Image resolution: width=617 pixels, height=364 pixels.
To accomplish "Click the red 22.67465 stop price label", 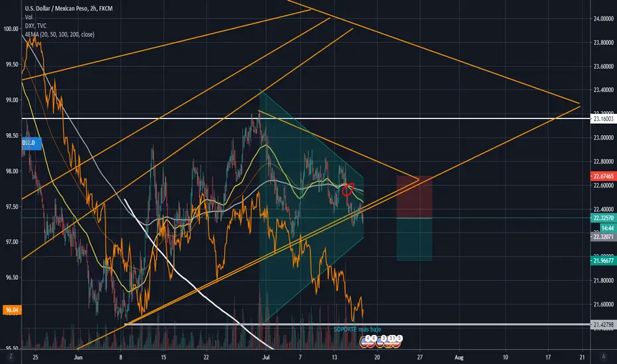I will 604,176.
